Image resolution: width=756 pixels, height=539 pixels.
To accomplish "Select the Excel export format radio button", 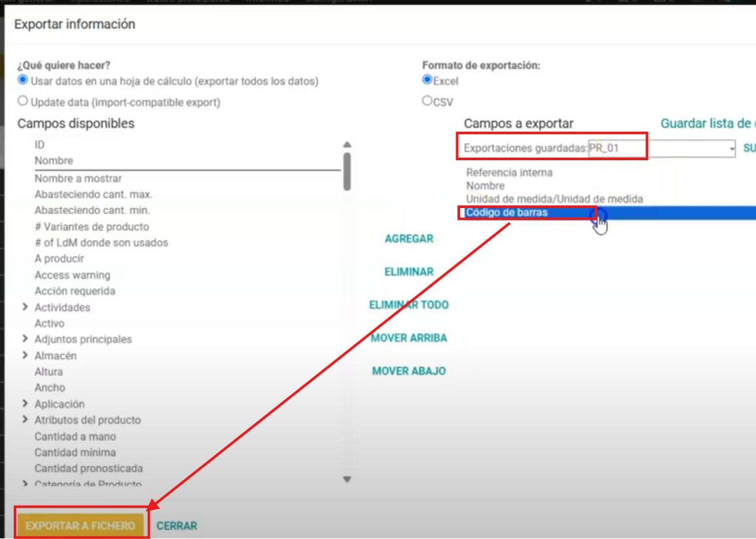I will click(x=427, y=80).
